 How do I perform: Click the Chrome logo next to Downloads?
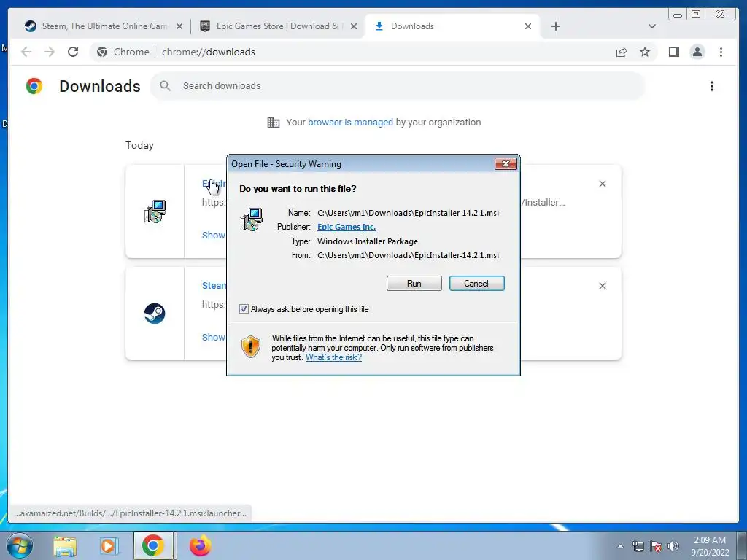[x=34, y=86]
